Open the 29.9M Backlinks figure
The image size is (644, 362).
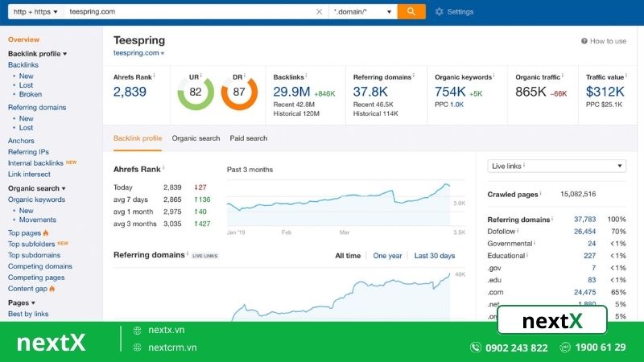click(x=291, y=92)
